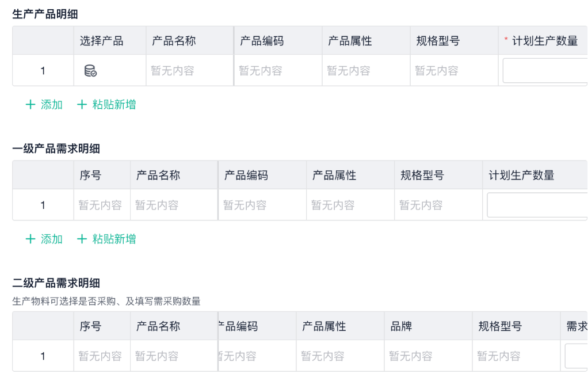The width and height of the screenshot is (588, 381).
Task: Click 粘贴新增 below the 一级产品需求明细 table
Action: tap(114, 239)
